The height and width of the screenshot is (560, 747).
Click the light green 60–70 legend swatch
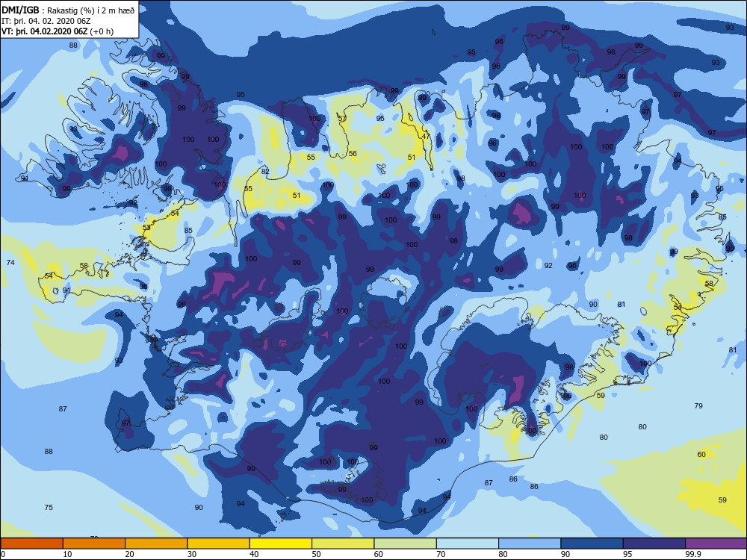[406, 544]
